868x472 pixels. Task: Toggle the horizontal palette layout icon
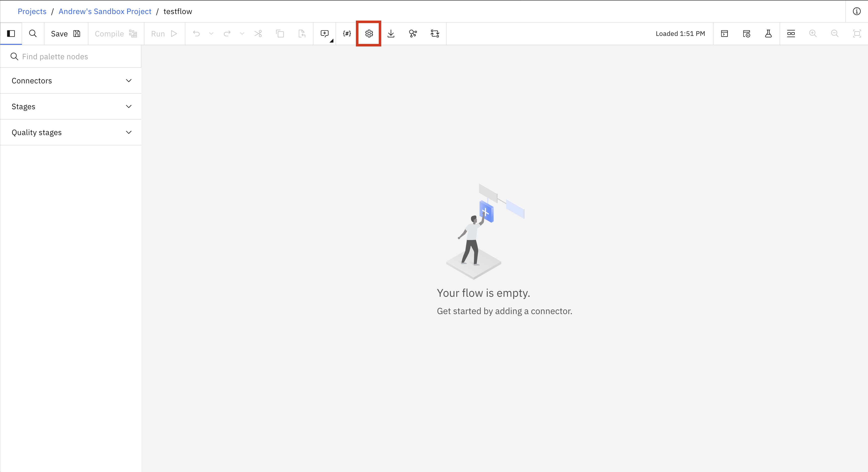click(x=791, y=33)
